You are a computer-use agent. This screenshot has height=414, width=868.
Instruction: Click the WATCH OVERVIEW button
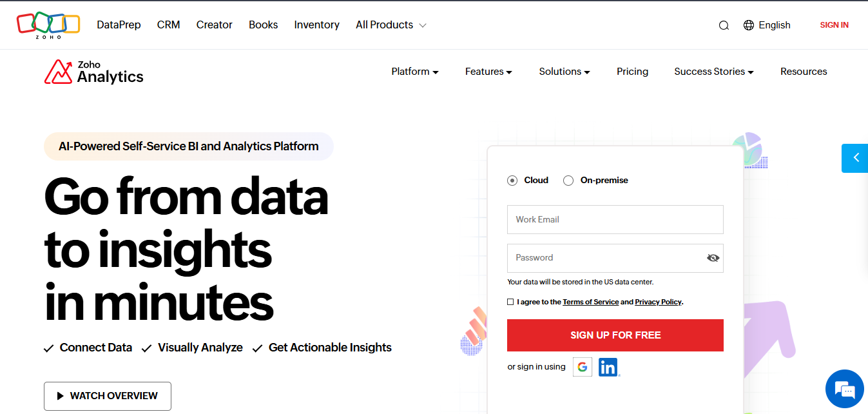click(108, 396)
